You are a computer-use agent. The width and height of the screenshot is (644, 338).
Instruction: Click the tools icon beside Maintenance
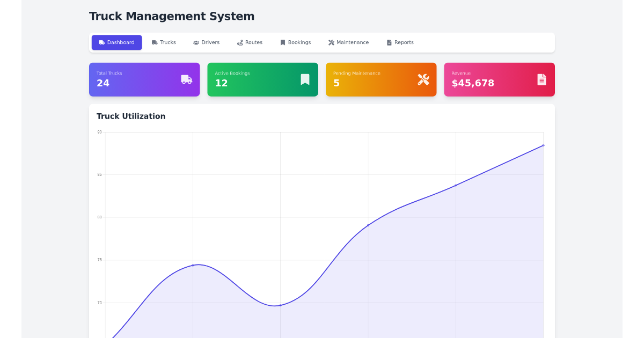tap(332, 42)
